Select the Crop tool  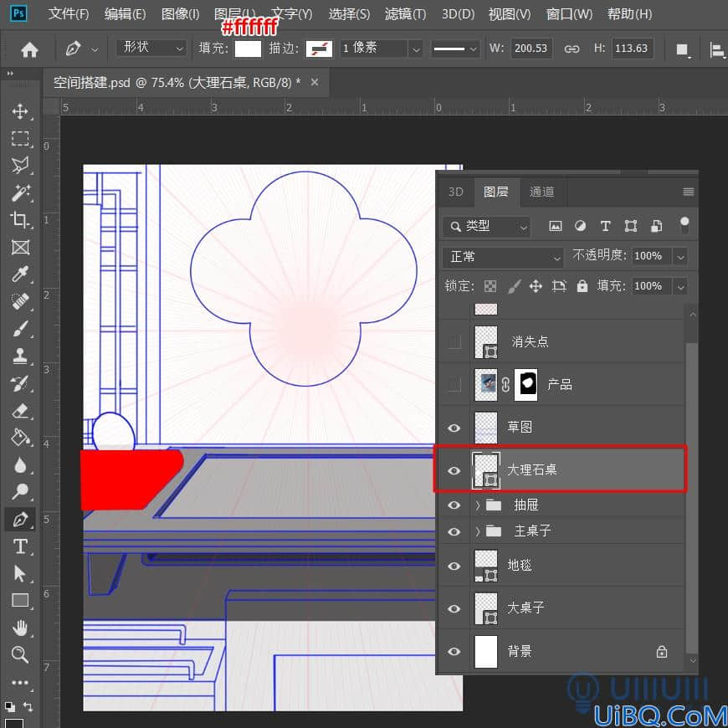tap(20, 219)
